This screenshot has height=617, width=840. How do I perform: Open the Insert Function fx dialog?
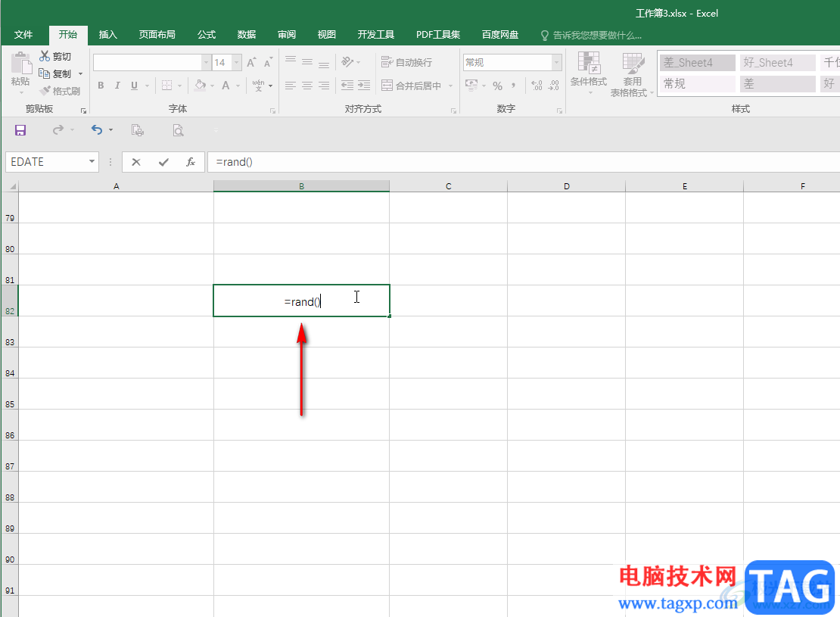pyautogui.click(x=190, y=162)
